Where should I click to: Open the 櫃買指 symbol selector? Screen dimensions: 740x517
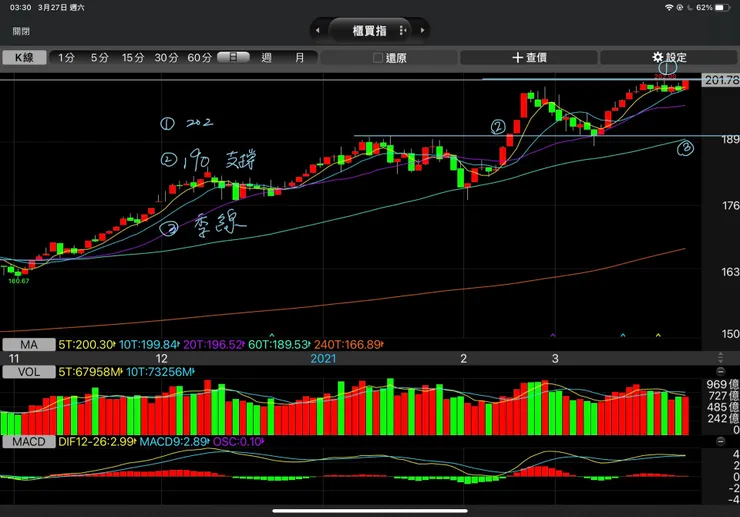[370, 31]
